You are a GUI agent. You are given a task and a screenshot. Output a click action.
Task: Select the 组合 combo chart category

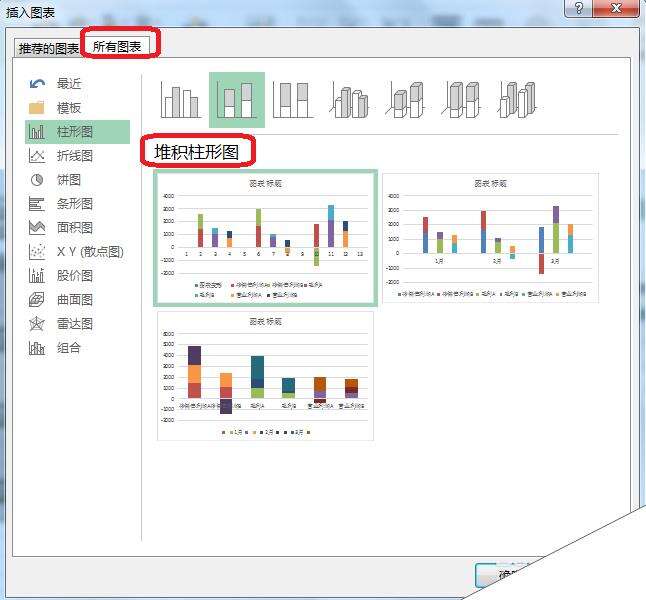(77, 348)
